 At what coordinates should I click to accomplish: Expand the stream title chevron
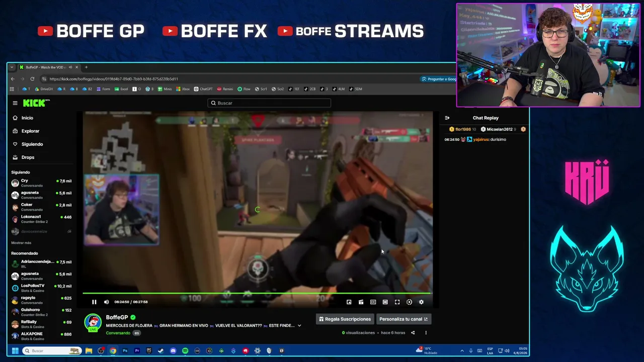tap(299, 326)
